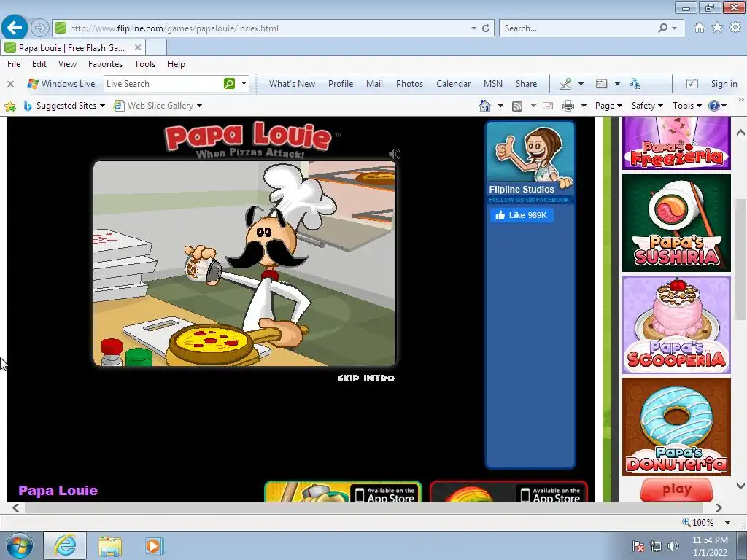Click the Facebook Like 989K button
The image size is (747, 560).
tap(522, 215)
